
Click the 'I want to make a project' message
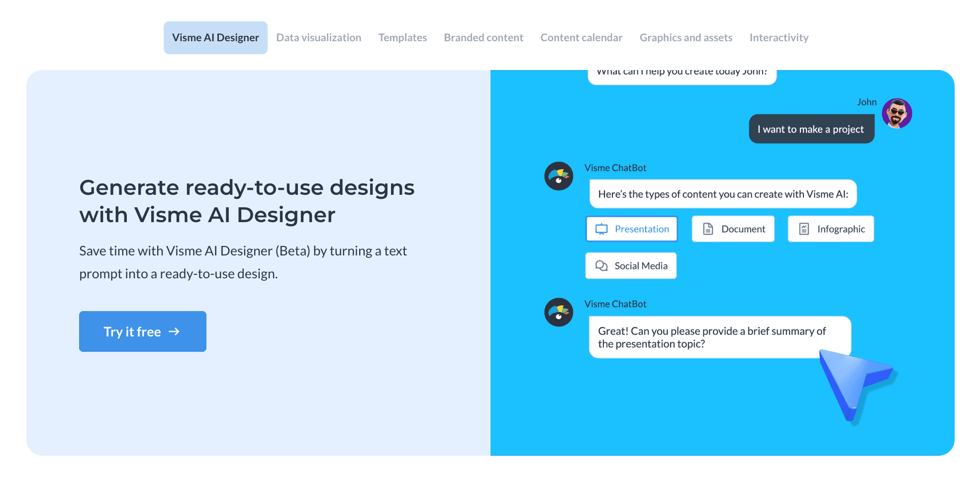pyautogui.click(x=811, y=129)
